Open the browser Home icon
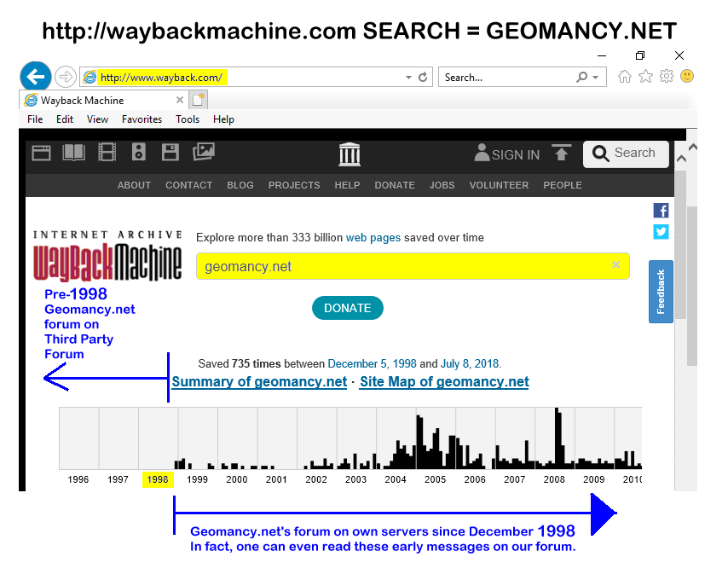 (x=625, y=76)
